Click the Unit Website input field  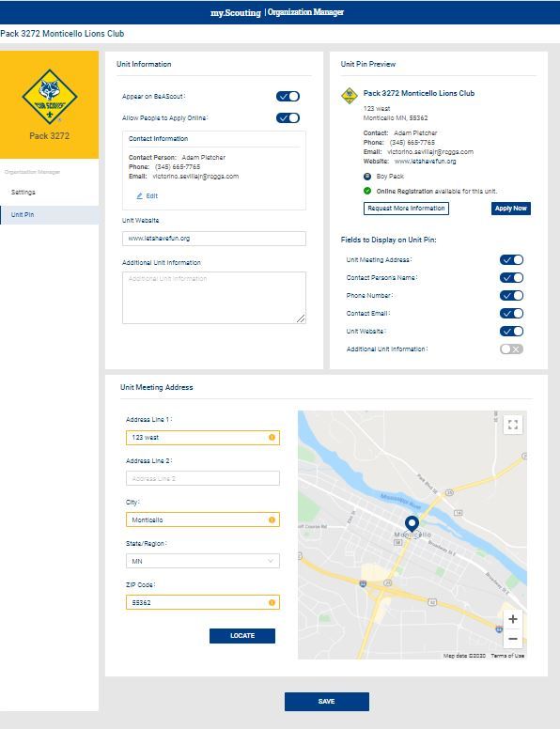point(214,239)
